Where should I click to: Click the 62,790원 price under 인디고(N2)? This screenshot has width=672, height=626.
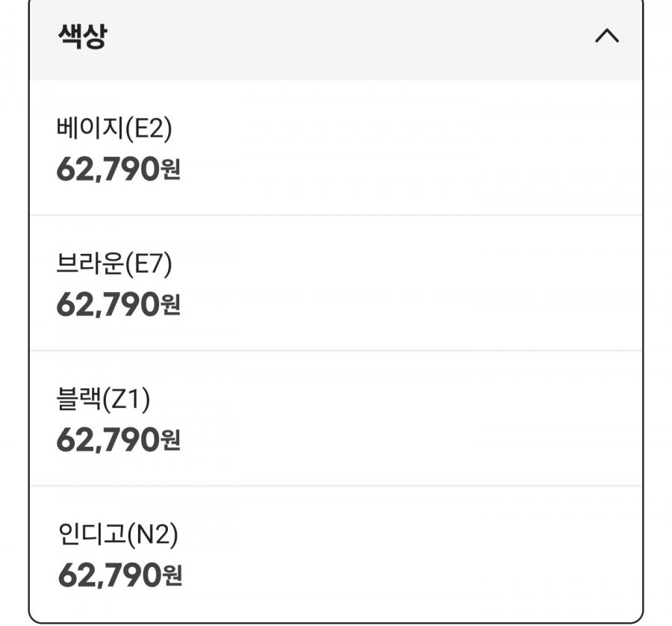(118, 575)
